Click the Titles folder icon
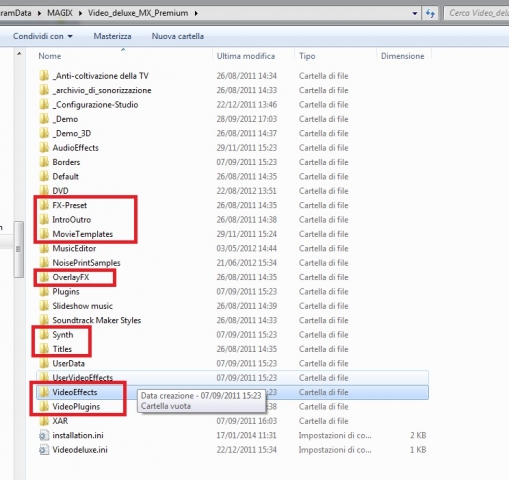 [44, 349]
